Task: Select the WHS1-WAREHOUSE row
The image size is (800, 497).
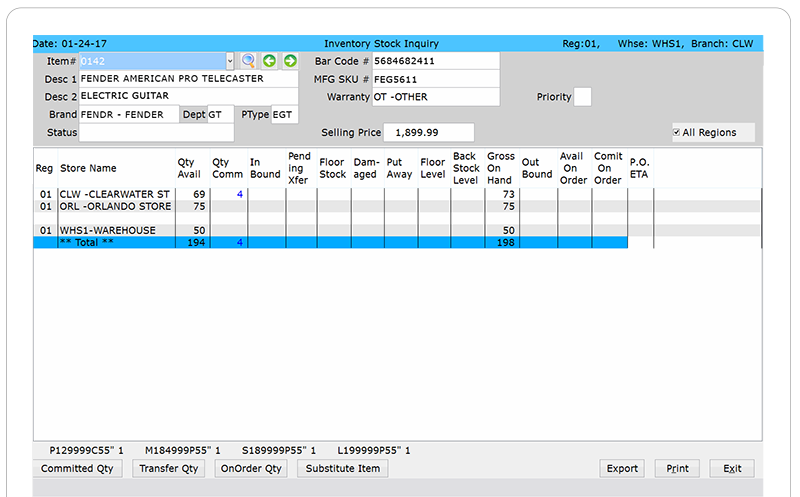Action: coord(397,230)
